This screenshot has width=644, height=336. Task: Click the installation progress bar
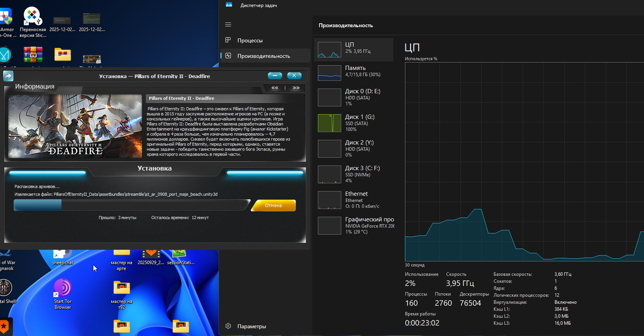coord(131,205)
